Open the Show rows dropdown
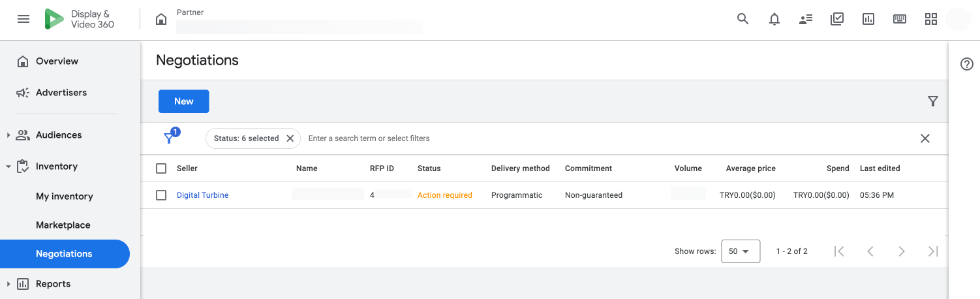Screen dimensions: 980x299 coord(740,251)
